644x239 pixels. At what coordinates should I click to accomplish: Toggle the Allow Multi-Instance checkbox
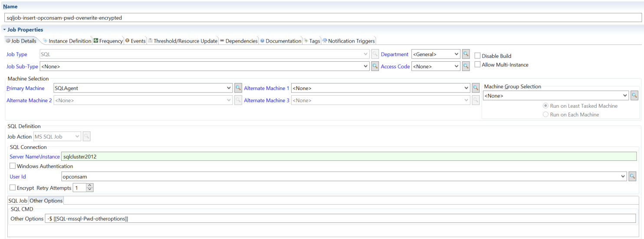[477, 65]
